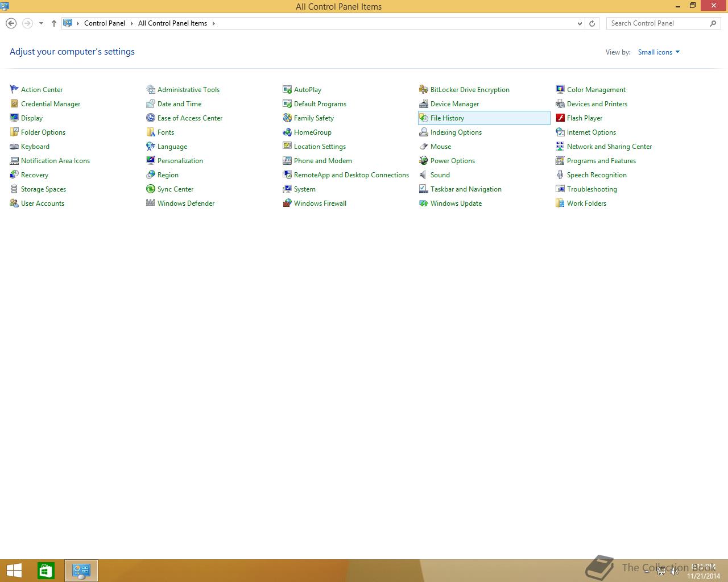Click the Display monitor icon

[x=14, y=118]
